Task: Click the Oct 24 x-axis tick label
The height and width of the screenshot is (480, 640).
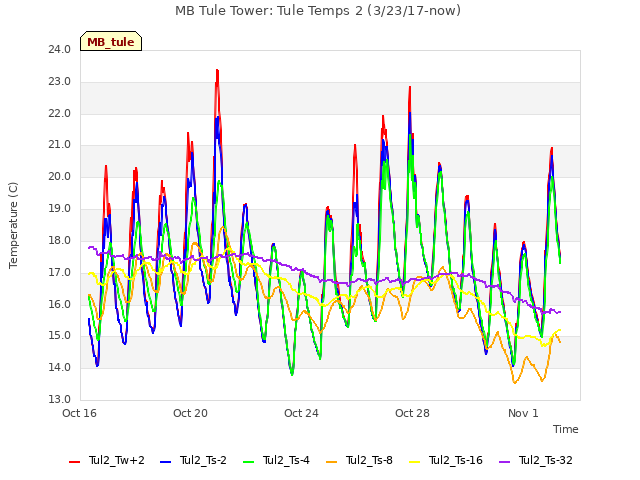Action: point(302,413)
